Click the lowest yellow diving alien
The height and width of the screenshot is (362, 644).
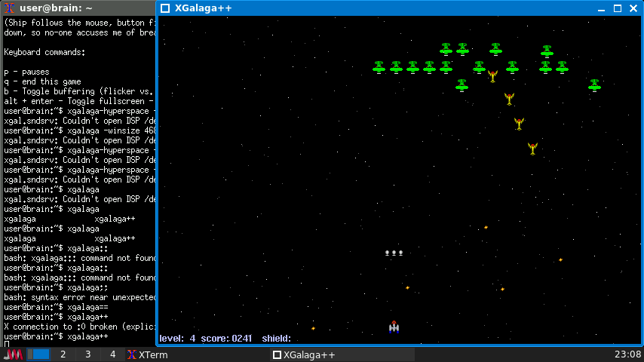pos(532,149)
